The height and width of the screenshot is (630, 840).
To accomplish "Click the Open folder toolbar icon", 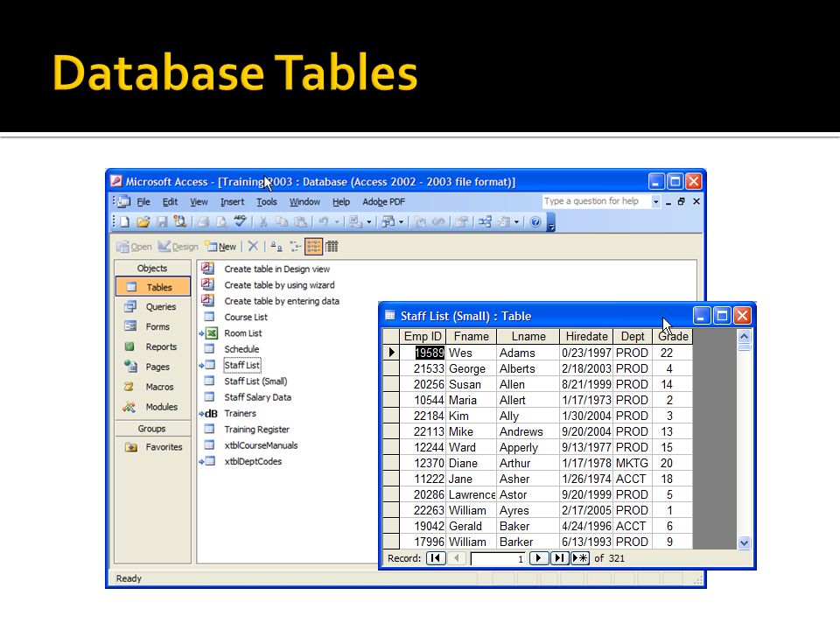I will [143, 221].
